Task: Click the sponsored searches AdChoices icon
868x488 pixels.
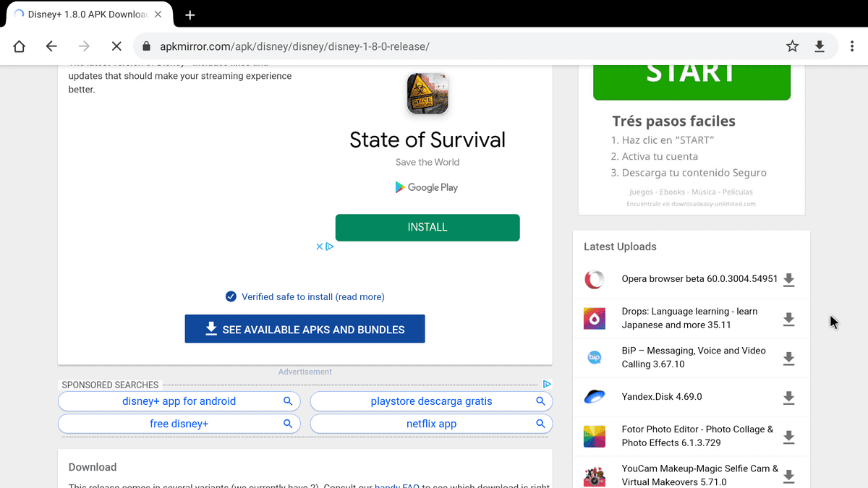Action: [548, 384]
